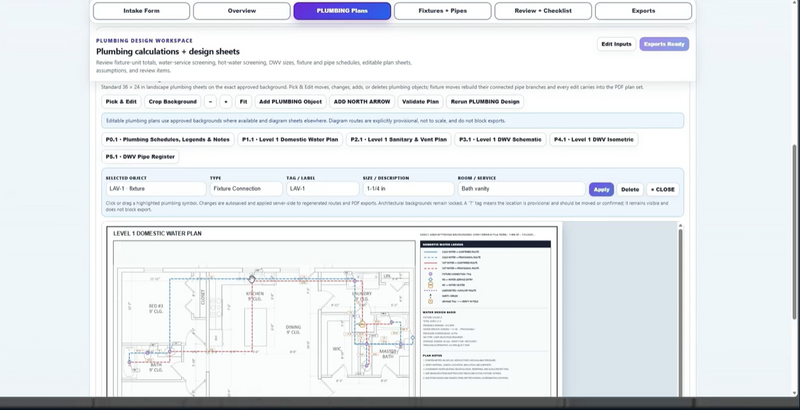Edit the Room / Service field Bath vanity
The height and width of the screenshot is (410, 800).
tap(521, 189)
